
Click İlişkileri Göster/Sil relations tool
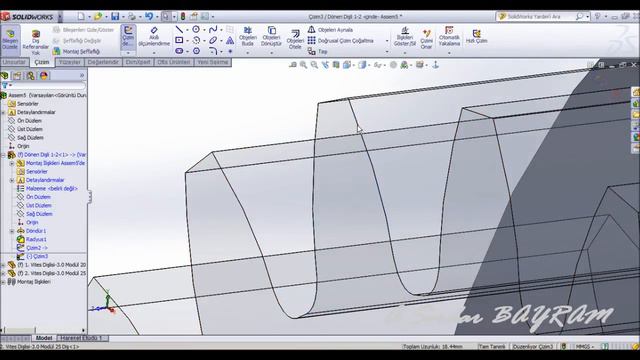tap(404, 36)
